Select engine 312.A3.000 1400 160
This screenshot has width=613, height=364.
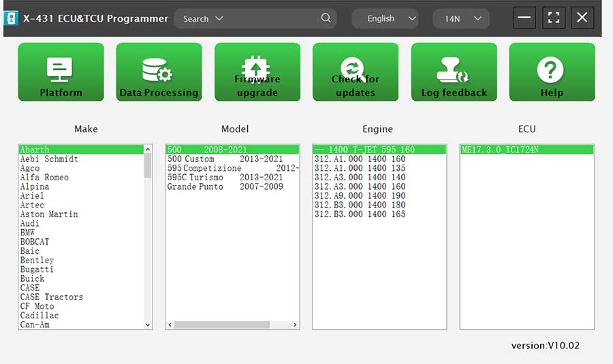pos(379,186)
